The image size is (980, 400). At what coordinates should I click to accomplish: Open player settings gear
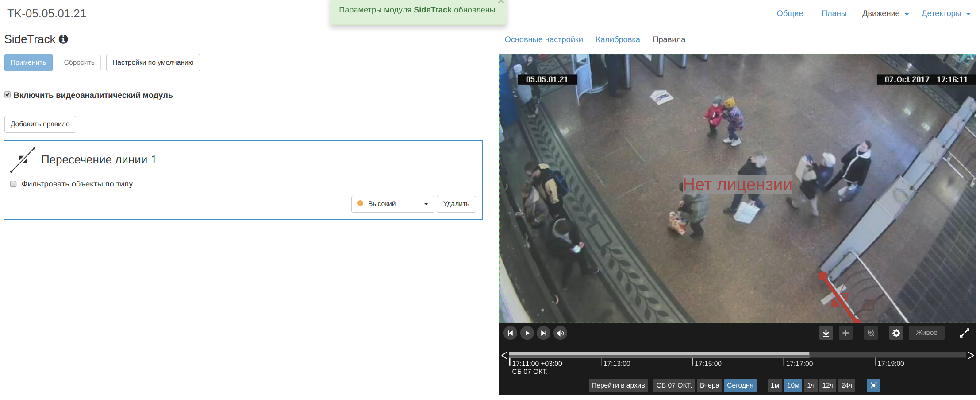point(896,333)
